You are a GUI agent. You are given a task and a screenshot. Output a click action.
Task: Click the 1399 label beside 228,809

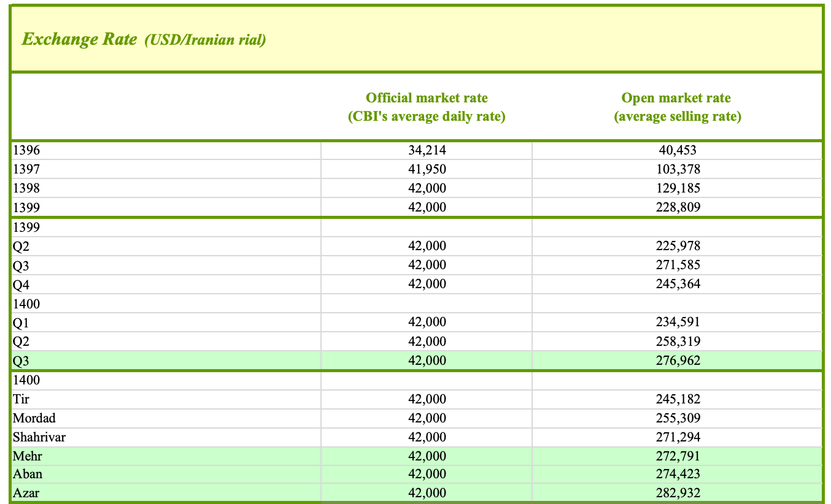click(26, 207)
